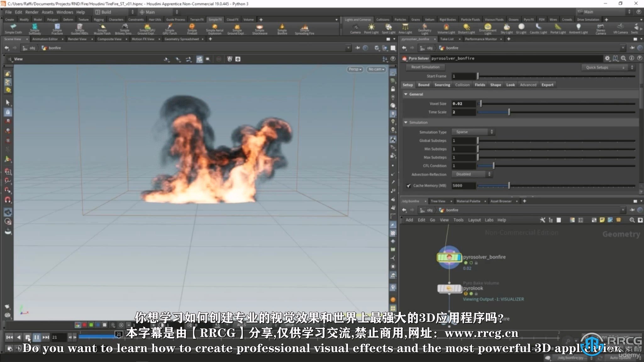Adjust the CFL Condition slider
This screenshot has width=644, height=362.
pyautogui.click(x=556, y=166)
